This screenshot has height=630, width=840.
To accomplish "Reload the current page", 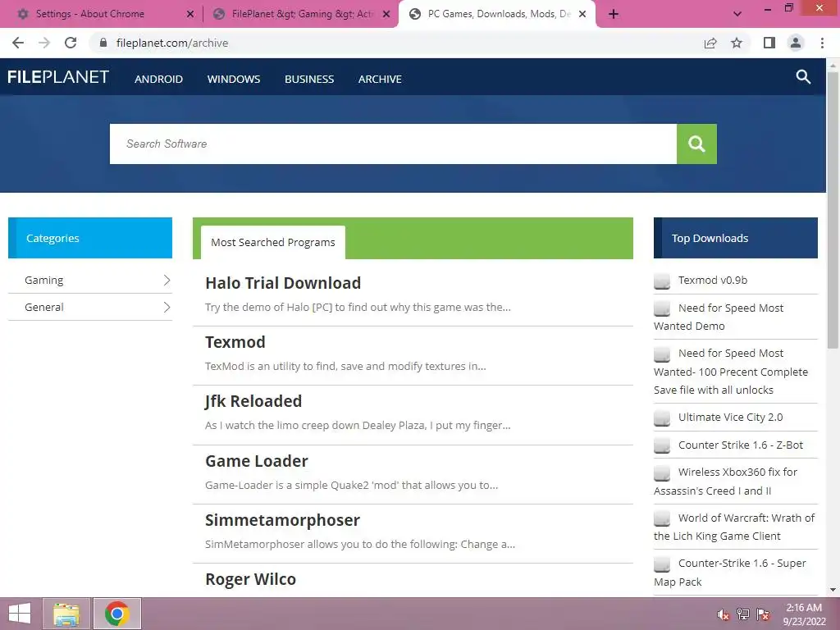I will click(x=71, y=43).
